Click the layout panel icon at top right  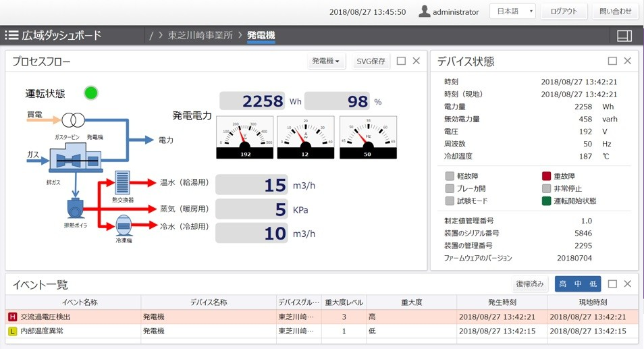click(x=624, y=36)
